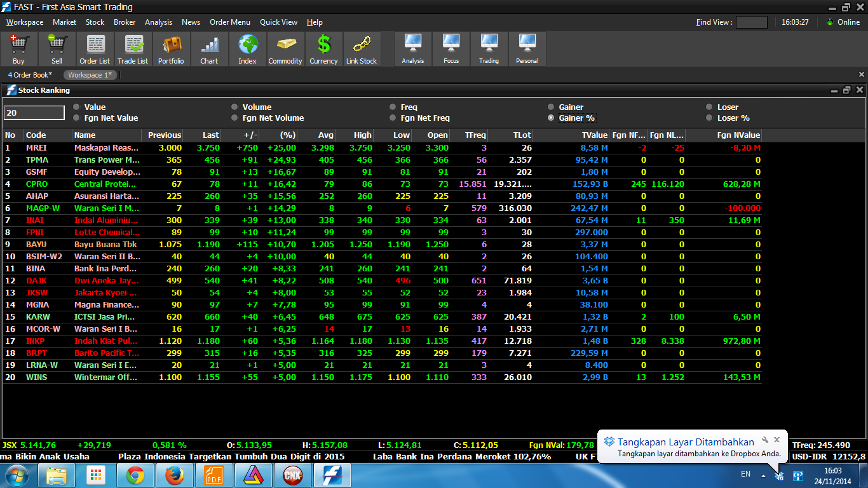Viewport: 868px width, 488px height.
Task: Select the Fgn Net Freq radio button
Action: pos(393,118)
